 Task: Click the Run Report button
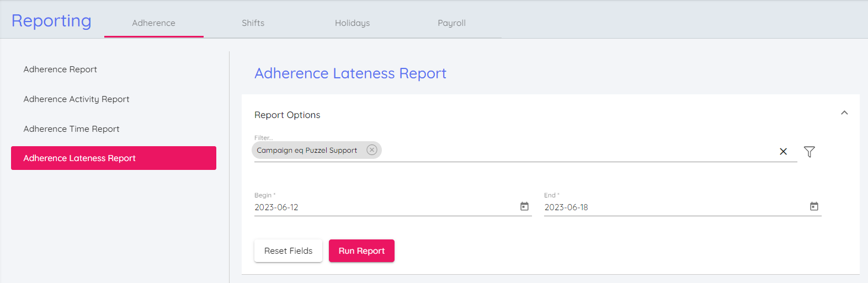pyautogui.click(x=361, y=251)
